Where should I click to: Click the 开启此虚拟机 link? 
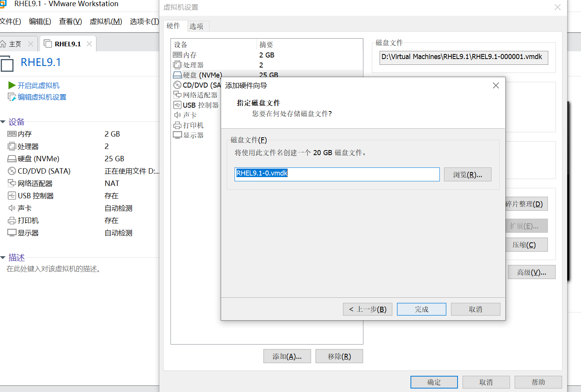pos(39,85)
